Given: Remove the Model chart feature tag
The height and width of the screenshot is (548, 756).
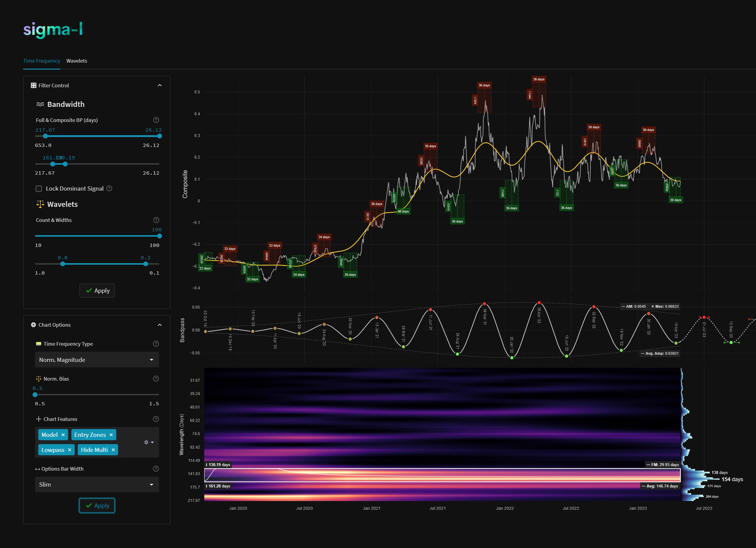Looking at the screenshot, I should (63, 435).
